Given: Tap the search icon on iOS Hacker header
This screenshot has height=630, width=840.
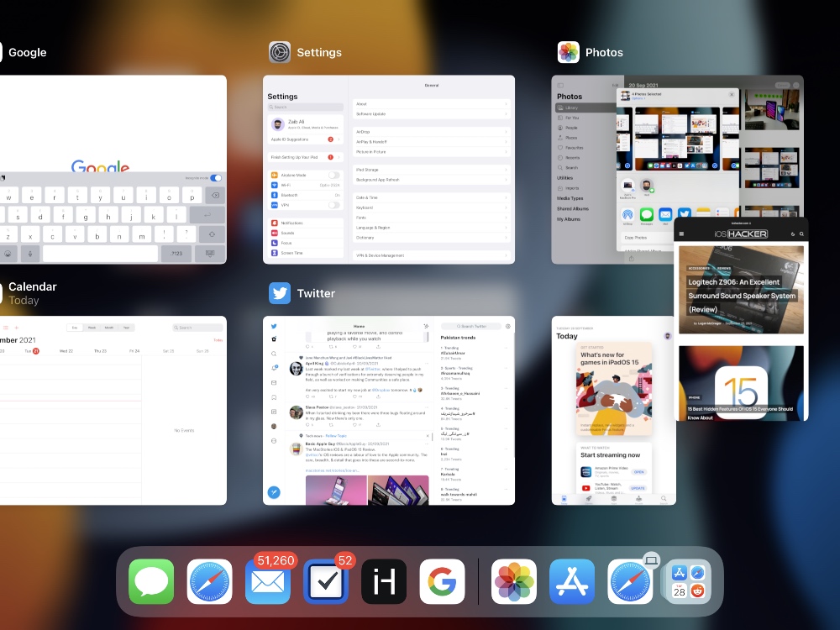Looking at the screenshot, I should click(801, 234).
